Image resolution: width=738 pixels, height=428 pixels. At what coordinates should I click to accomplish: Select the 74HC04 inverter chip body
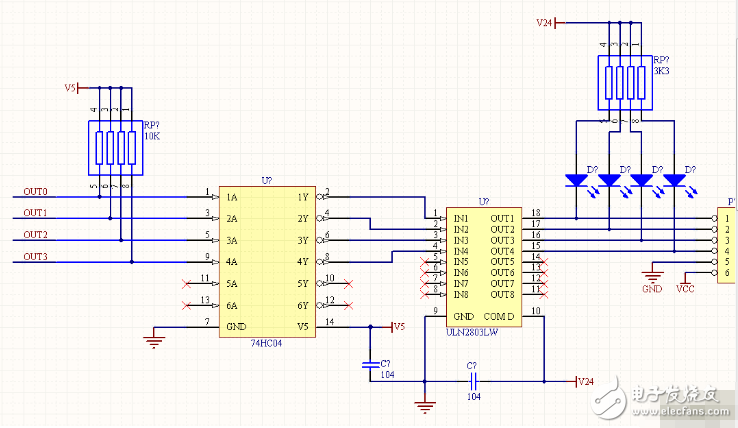click(x=268, y=262)
